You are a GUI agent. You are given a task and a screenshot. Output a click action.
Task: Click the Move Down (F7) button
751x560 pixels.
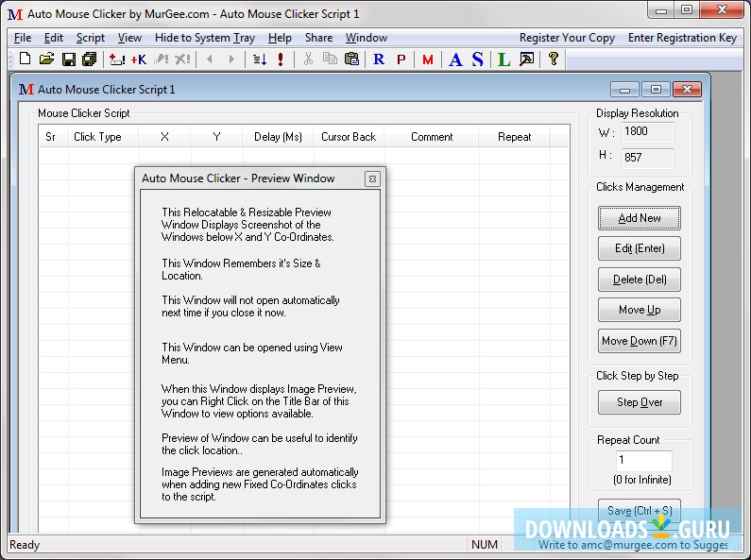tap(640, 341)
